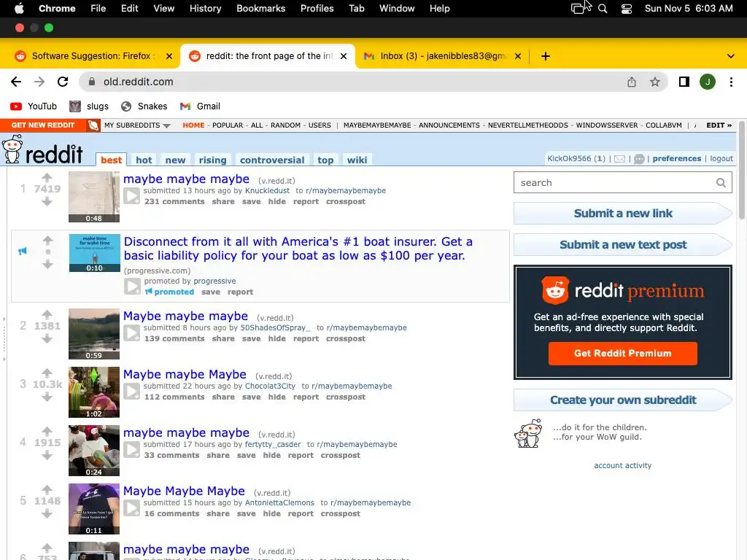The width and height of the screenshot is (747, 560).
Task: Reload the page using the refresh icon
Action: pyautogui.click(x=63, y=82)
